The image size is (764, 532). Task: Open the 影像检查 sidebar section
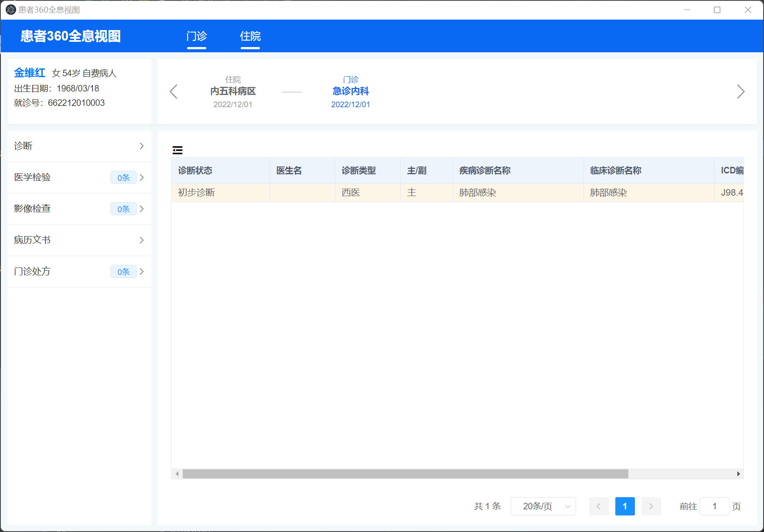coord(79,209)
